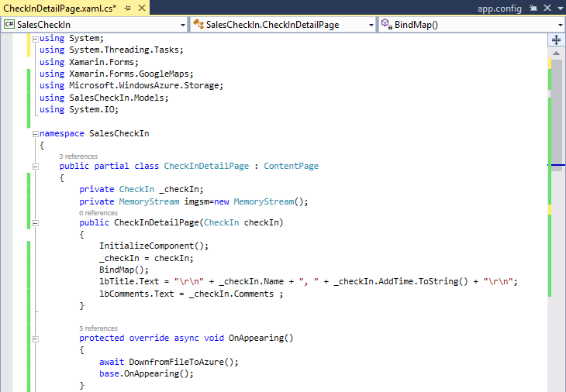Collapse the OnAppearing method block
Image resolution: width=566 pixels, height=392 pixels.
[x=36, y=339]
